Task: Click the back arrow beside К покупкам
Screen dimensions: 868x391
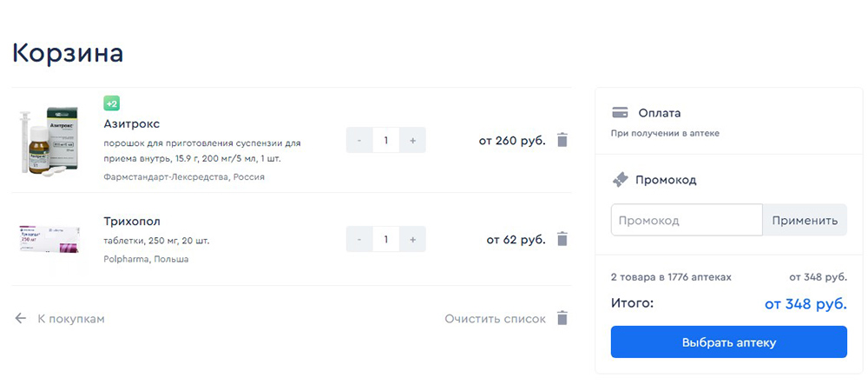Action: tap(21, 319)
